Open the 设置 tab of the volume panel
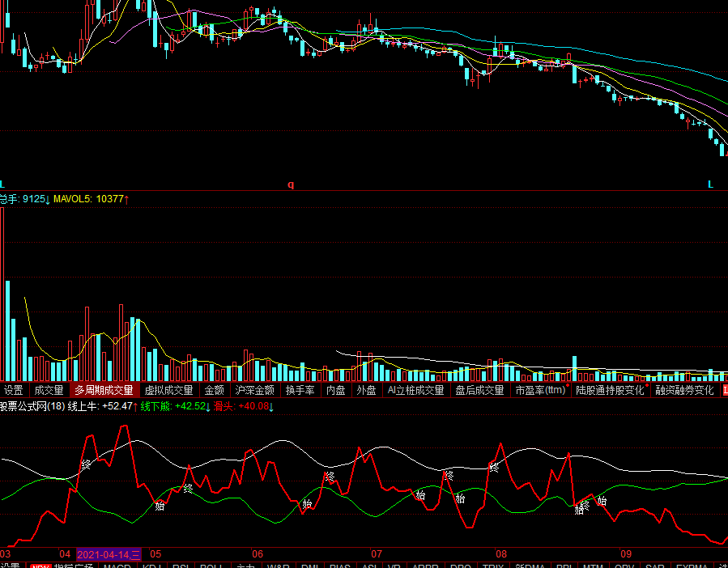The width and height of the screenshot is (728, 568). coord(14,390)
